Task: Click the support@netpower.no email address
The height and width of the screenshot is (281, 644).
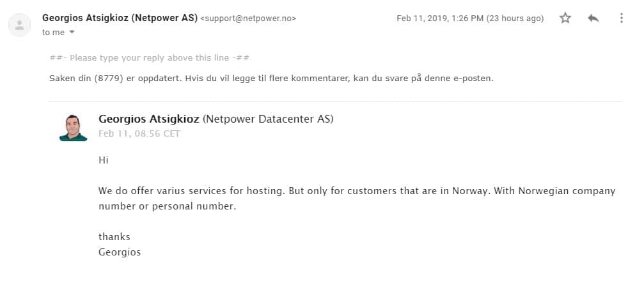Action: (248, 19)
